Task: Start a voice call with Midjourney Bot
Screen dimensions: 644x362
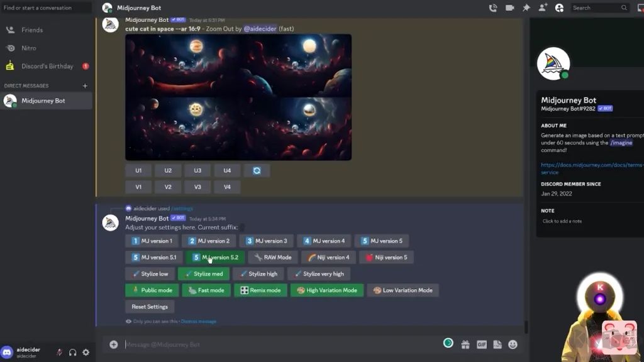Action: click(493, 8)
